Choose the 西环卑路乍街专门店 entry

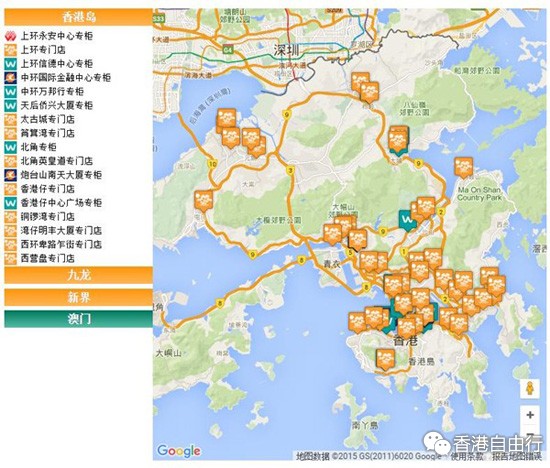(x=61, y=244)
